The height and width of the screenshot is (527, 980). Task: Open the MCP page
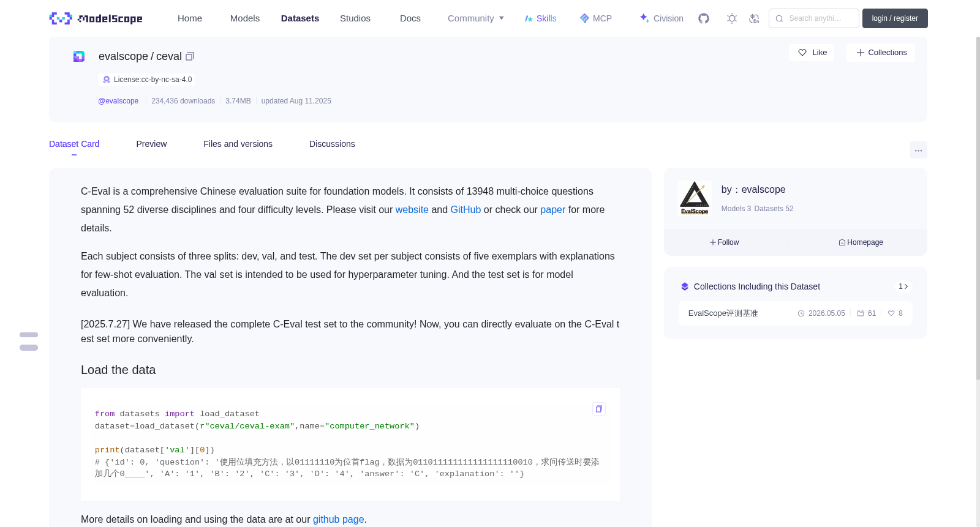coord(596,18)
